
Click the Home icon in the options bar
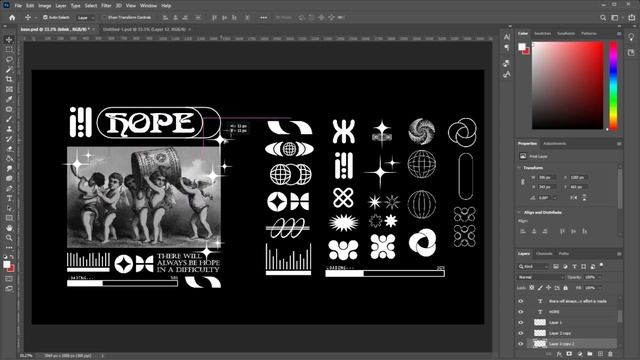pos(12,18)
